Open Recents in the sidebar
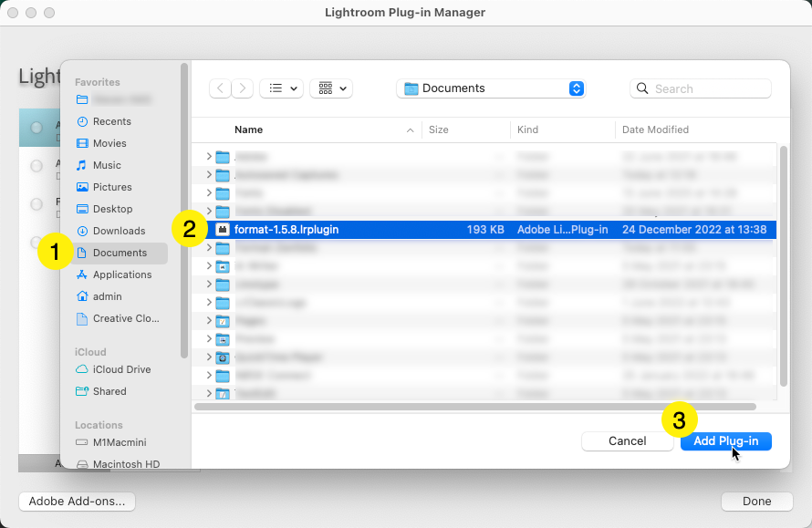This screenshot has width=812, height=528. [x=112, y=121]
